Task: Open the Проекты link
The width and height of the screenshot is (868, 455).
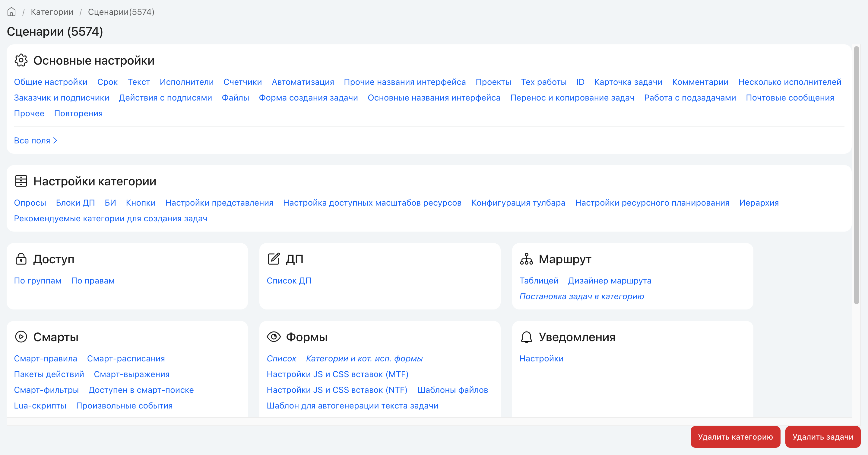Action: coord(493,82)
